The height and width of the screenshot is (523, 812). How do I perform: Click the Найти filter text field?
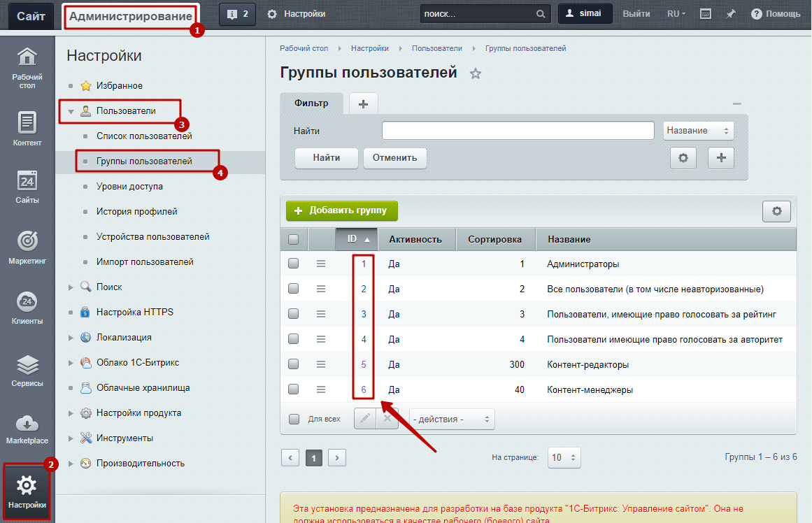518,131
